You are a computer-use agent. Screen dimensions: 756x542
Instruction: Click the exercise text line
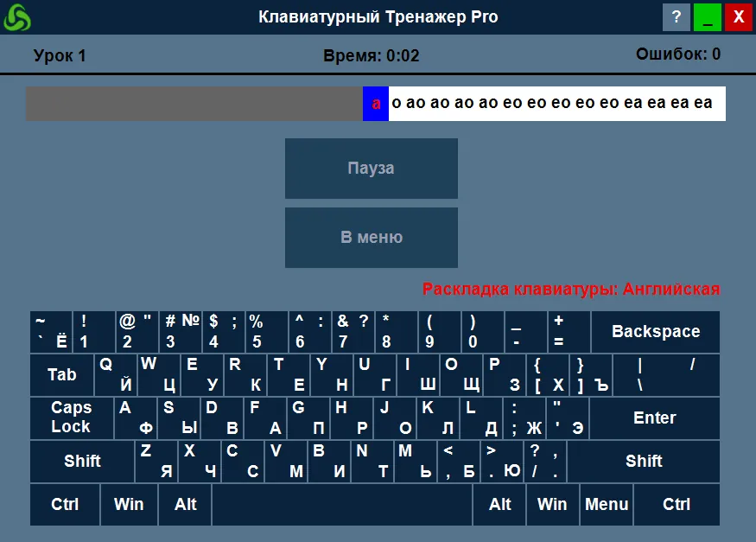pos(376,103)
